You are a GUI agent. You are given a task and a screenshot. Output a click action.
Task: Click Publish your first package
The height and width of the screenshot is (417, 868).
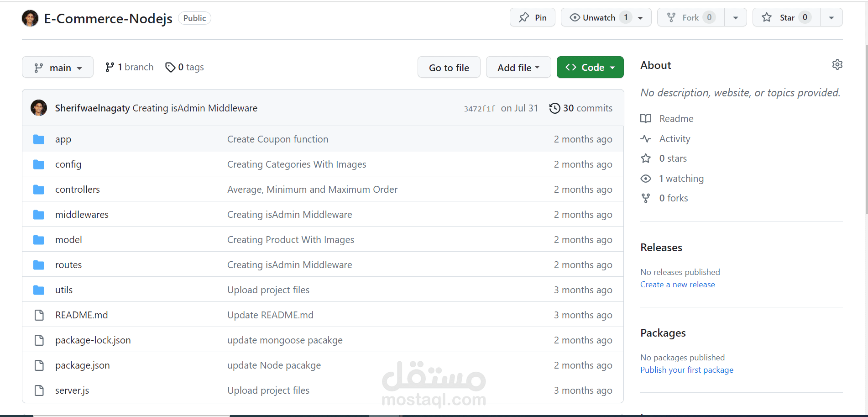tap(687, 370)
